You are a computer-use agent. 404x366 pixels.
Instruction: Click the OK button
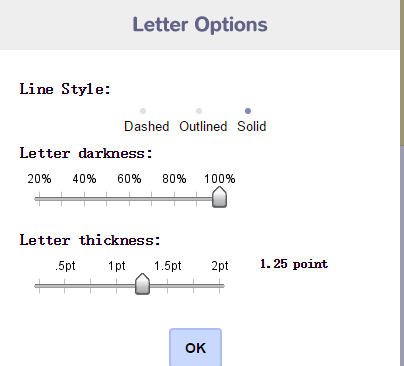[x=195, y=347]
